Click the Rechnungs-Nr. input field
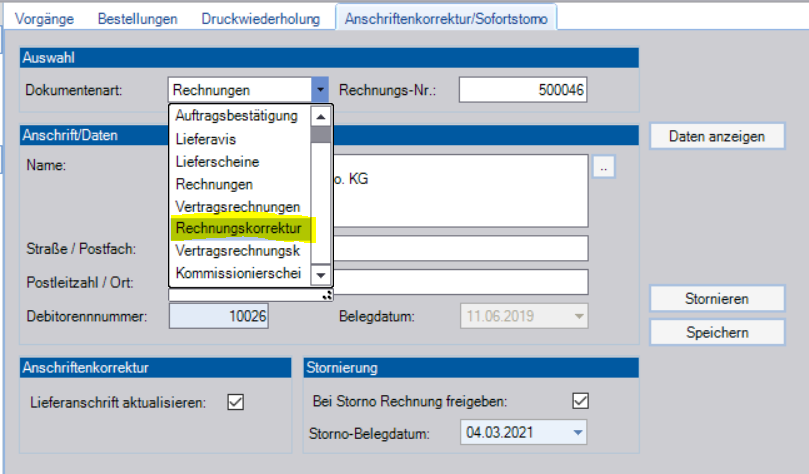The width and height of the screenshot is (809, 474). 523,90
